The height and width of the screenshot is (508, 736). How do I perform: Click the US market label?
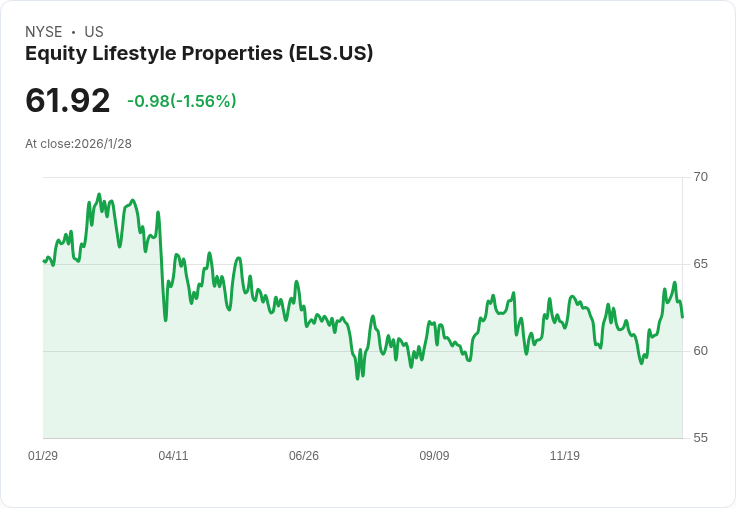tap(94, 32)
